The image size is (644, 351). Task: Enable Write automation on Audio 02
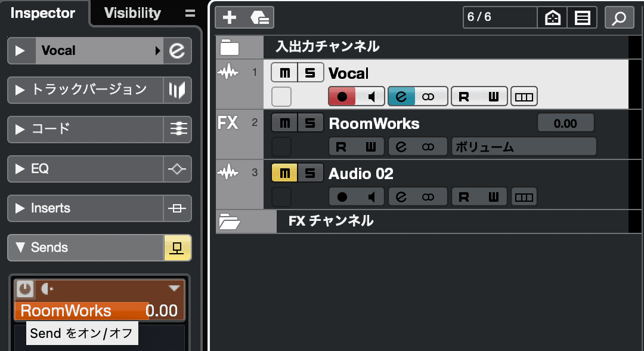click(493, 197)
